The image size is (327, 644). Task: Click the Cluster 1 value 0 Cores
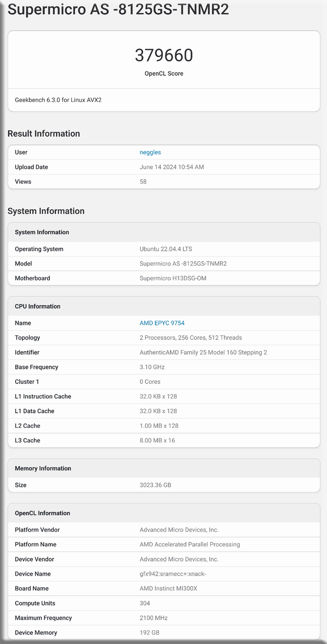pos(150,382)
